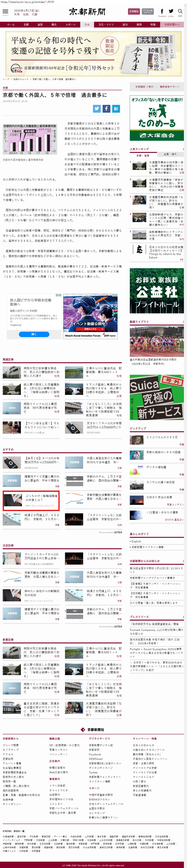Open Twitter link in footer デジタルサービス

pos(93,772)
